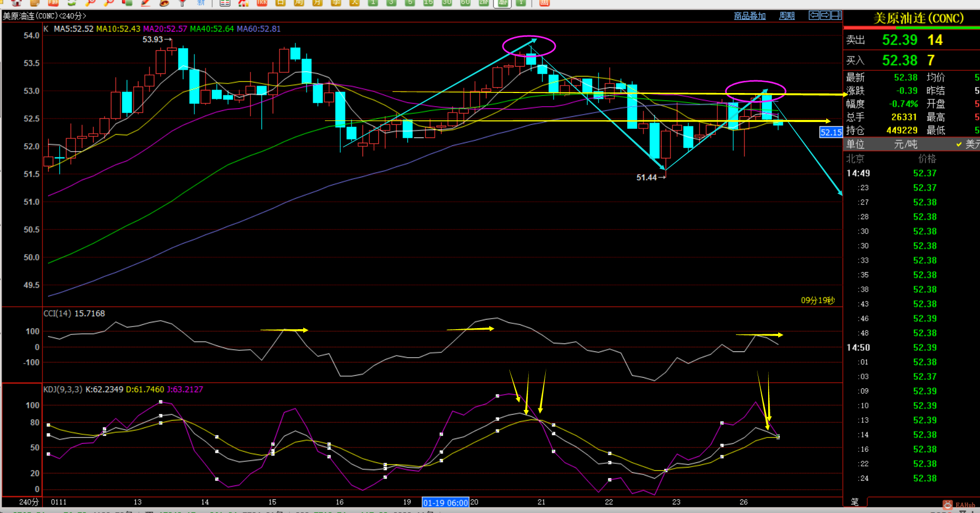Click the MA10:52.43 indicator label

[x=118, y=29]
